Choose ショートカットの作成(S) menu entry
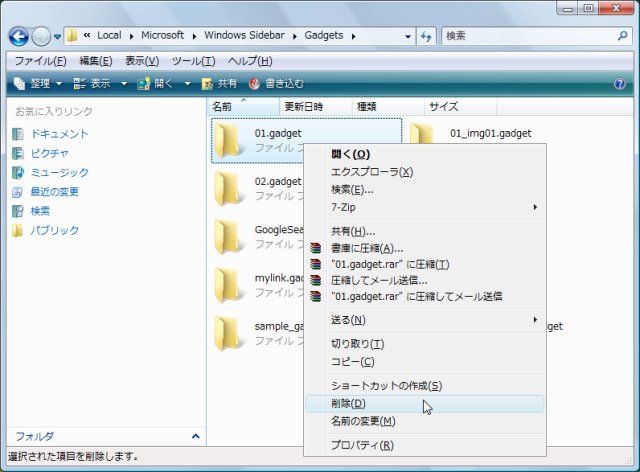Viewport: 640px width, 472px height. coord(424,386)
